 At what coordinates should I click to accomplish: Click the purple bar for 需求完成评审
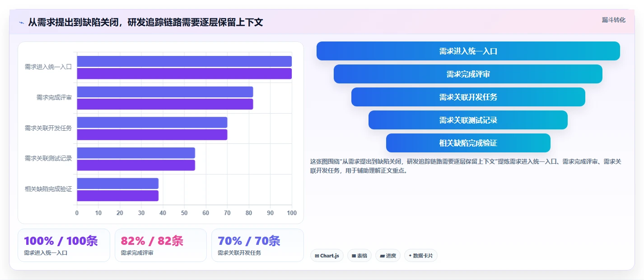165,104
